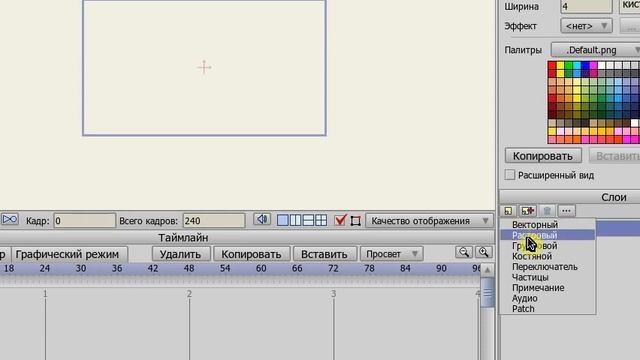The width and height of the screenshot is (640, 360).
Task: Switch to four-pane grid view layout
Action: (x=321, y=220)
